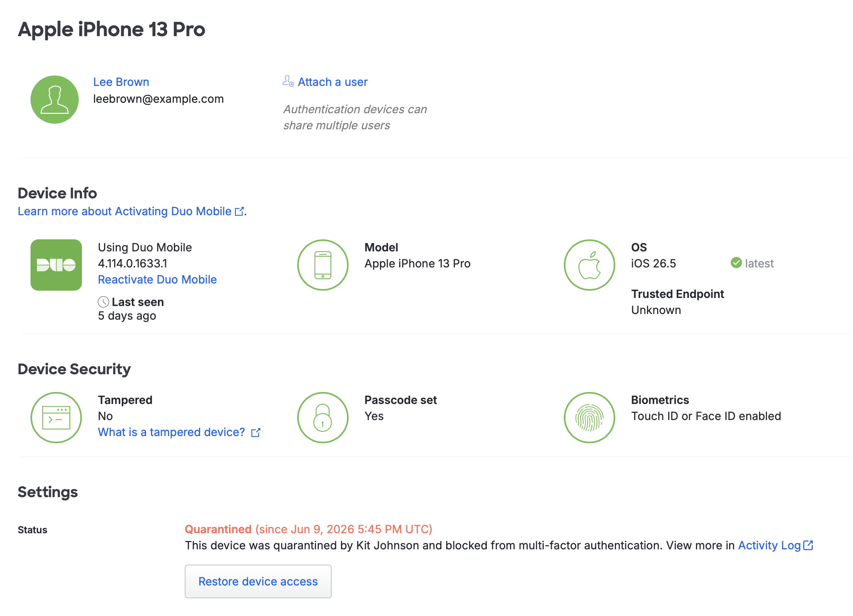This screenshot has width=853, height=616.
Task: Click the green latest checkmark icon
Action: click(736, 263)
